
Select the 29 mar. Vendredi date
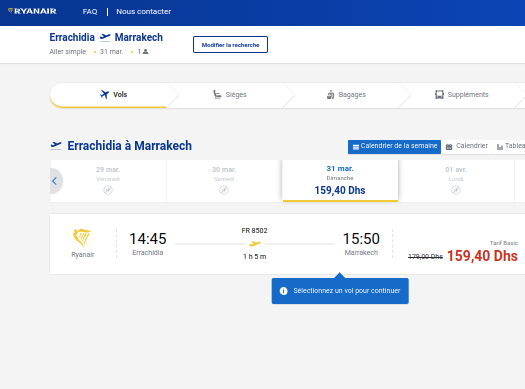(x=108, y=181)
